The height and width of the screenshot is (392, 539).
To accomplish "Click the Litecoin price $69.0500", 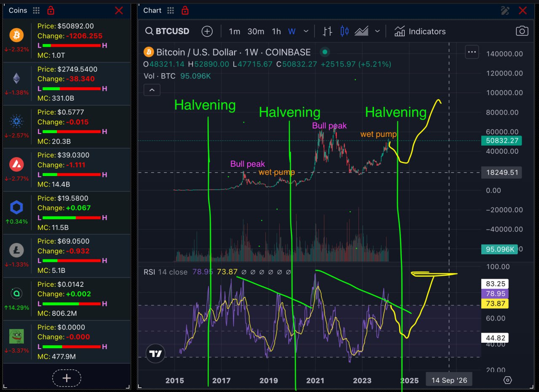I will pos(73,241).
